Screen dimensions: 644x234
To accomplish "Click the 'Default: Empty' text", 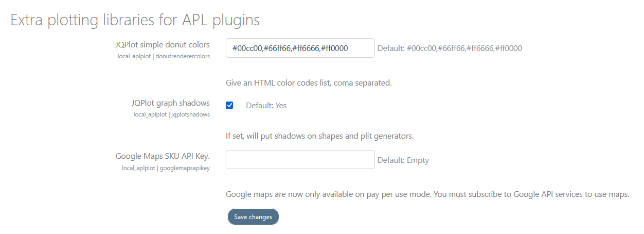I will (x=403, y=160).
